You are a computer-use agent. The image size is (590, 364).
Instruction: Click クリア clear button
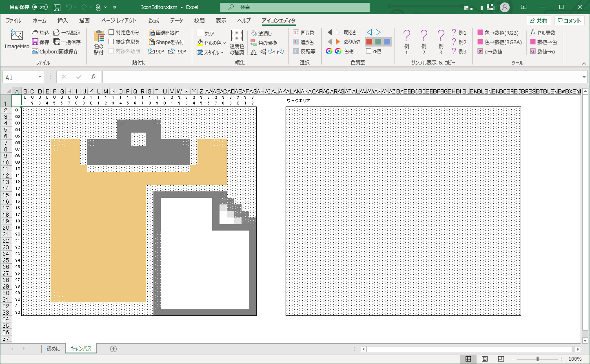pyautogui.click(x=206, y=33)
